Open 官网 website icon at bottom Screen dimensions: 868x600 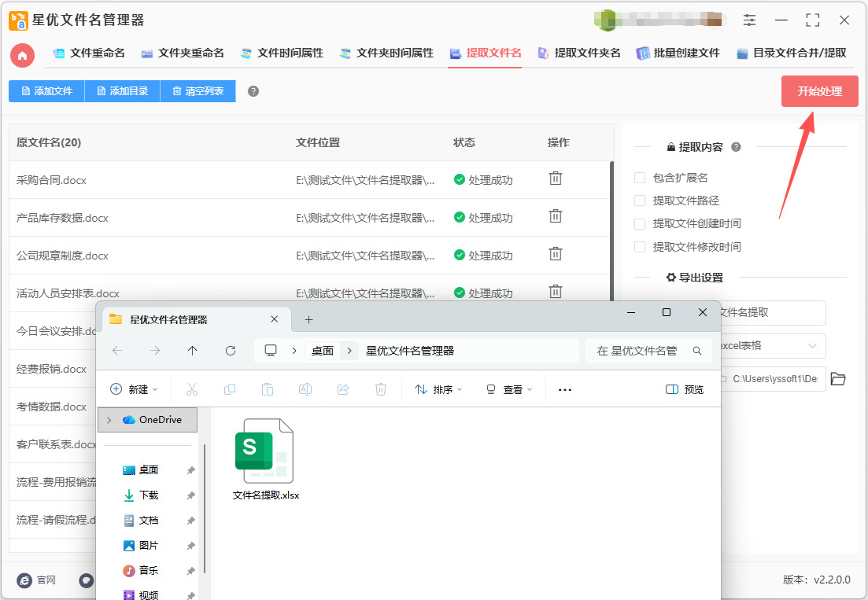click(24, 580)
